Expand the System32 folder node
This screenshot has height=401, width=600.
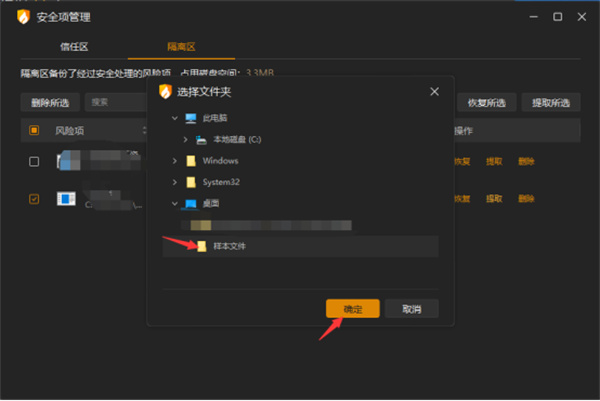pyautogui.click(x=174, y=182)
